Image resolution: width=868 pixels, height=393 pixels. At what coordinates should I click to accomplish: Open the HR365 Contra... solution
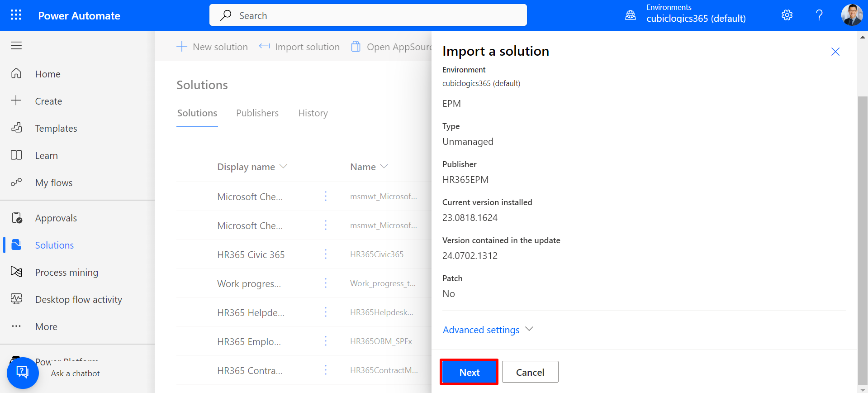(x=250, y=370)
